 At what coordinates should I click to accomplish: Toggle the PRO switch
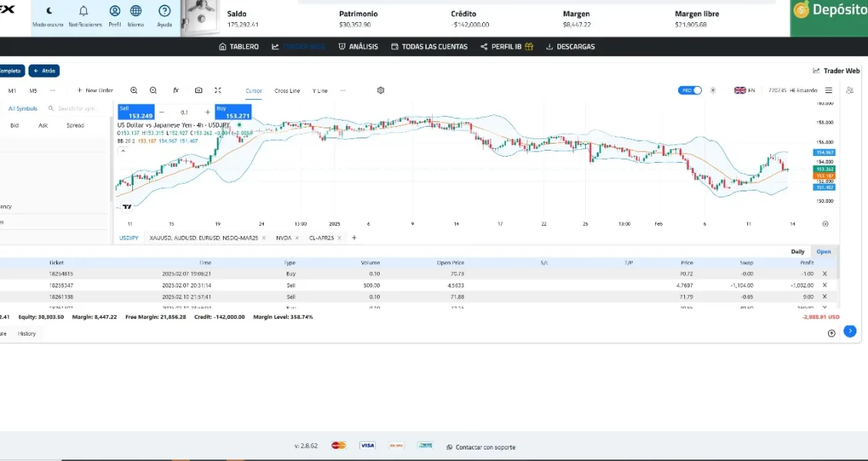click(690, 91)
